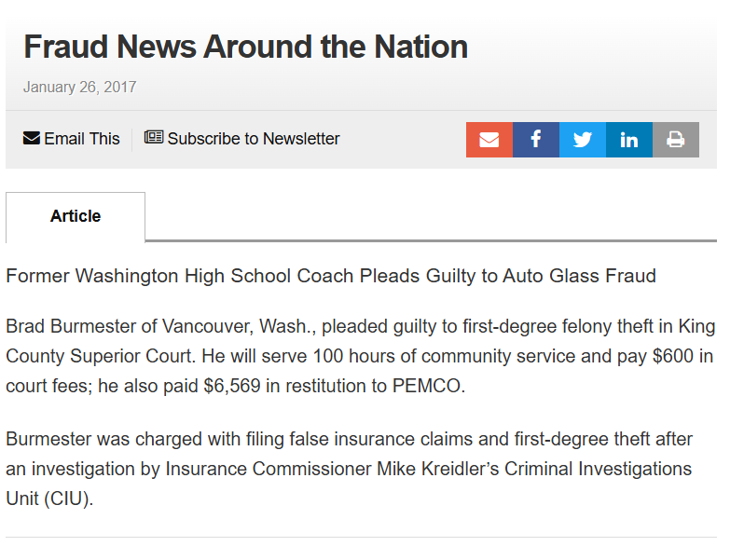
Task: Share the article on LinkedIn
Action: pyautogui.click(x=629, y=140)
